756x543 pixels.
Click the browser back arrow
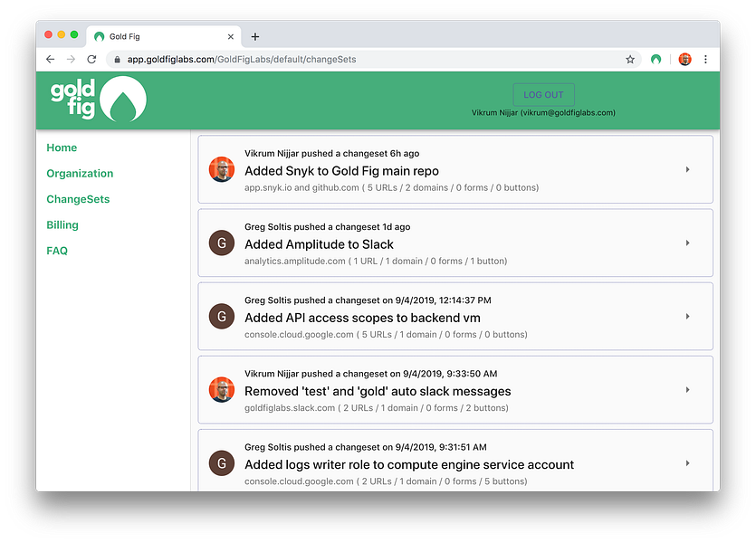point(50,59)
